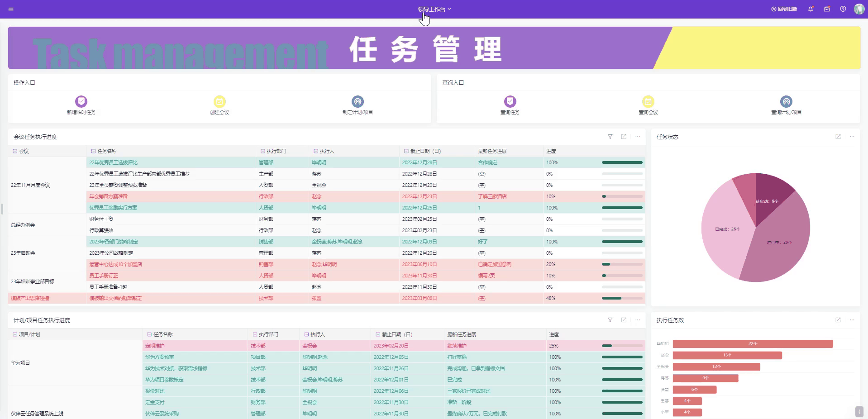Open more options for 会议任务执行进度
This screenshot has height=419, width=868.
[x=638, y=137]
